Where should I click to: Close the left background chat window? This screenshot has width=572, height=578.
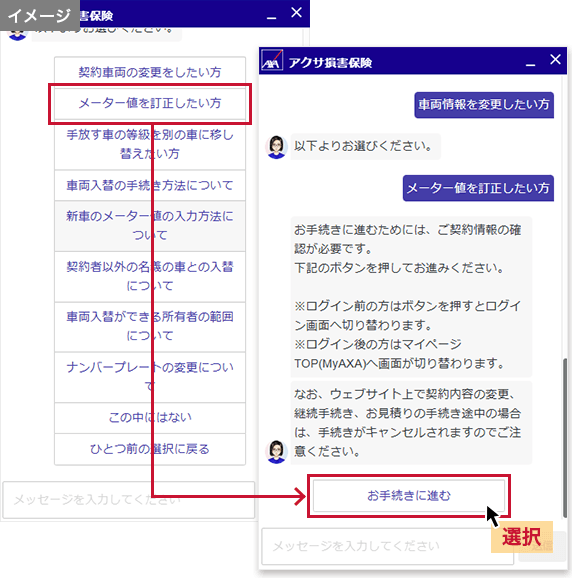pos(296,13)
